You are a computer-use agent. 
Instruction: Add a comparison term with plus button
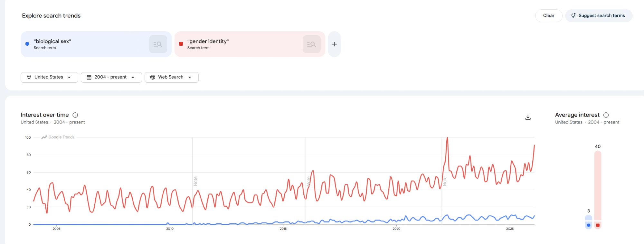click(x=334, y=44)
